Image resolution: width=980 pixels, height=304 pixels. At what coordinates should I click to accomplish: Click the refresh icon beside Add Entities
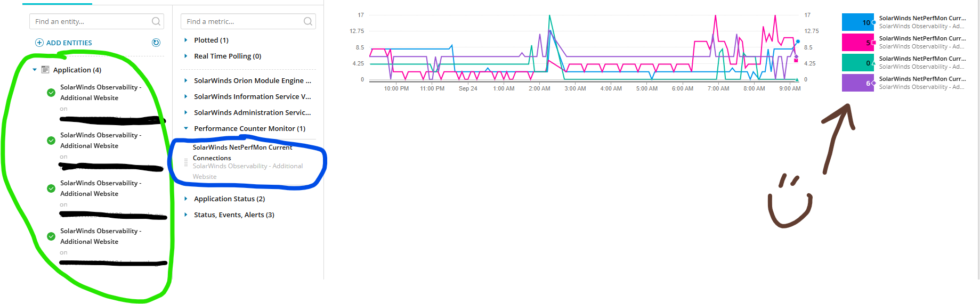(156, 43)
